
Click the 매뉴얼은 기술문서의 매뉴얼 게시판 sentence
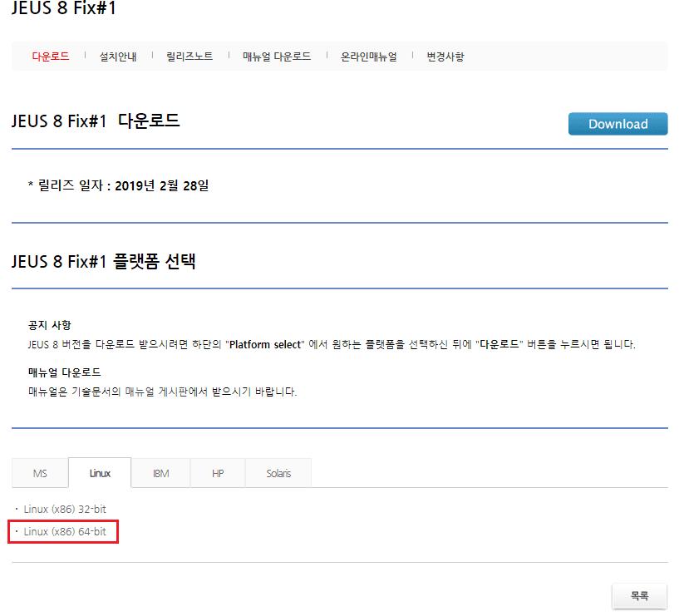pos(162,392)
